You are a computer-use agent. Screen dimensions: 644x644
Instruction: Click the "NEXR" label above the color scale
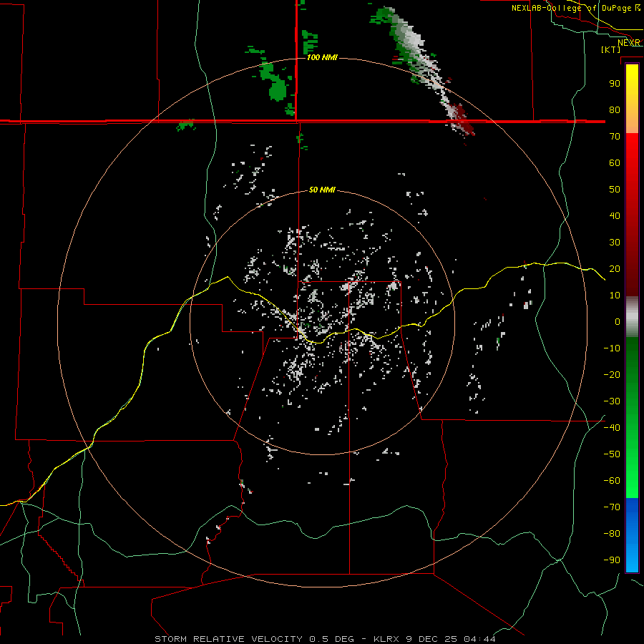[x=628, y=43]
